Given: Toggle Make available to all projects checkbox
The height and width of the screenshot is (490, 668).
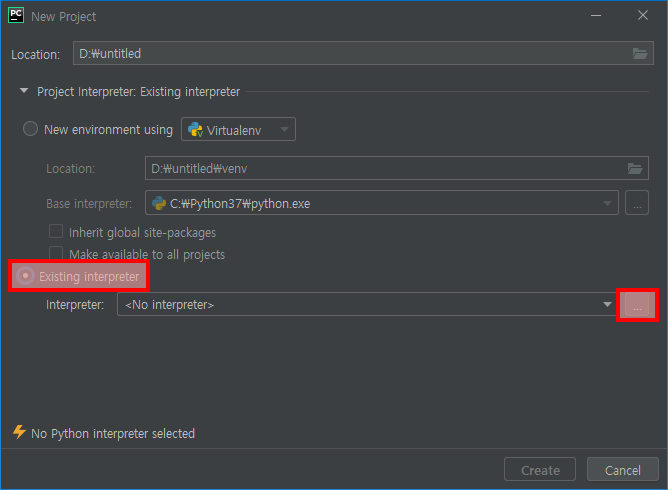Looking at the screenshot, I should (x=56, y=253).
